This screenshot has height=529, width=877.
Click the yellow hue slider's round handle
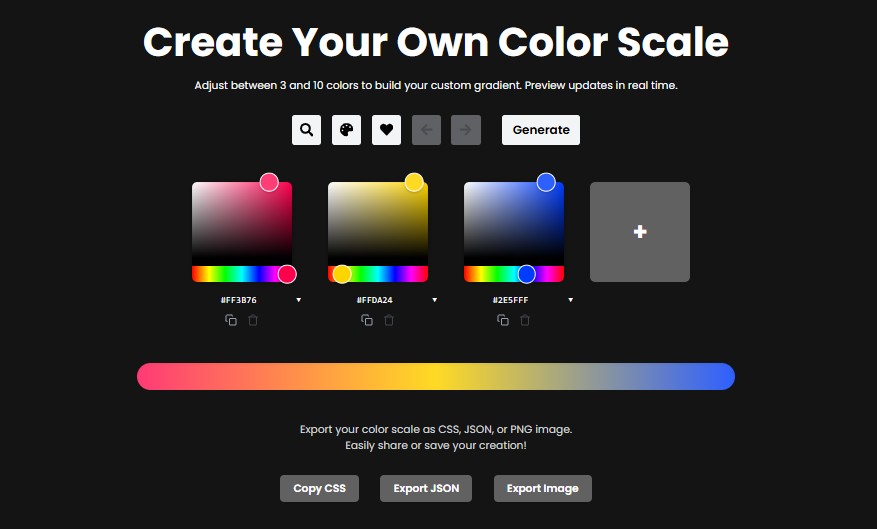coord(342,274)
